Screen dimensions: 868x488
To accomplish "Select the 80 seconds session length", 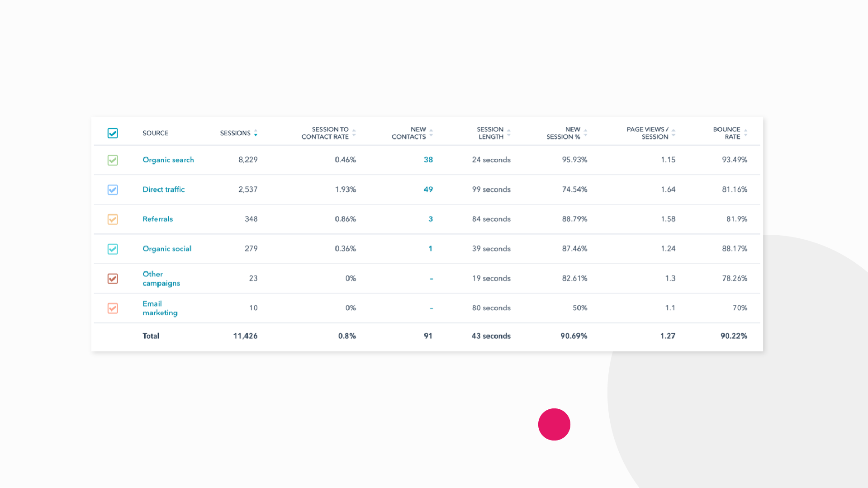I will (x=491, y=308).
